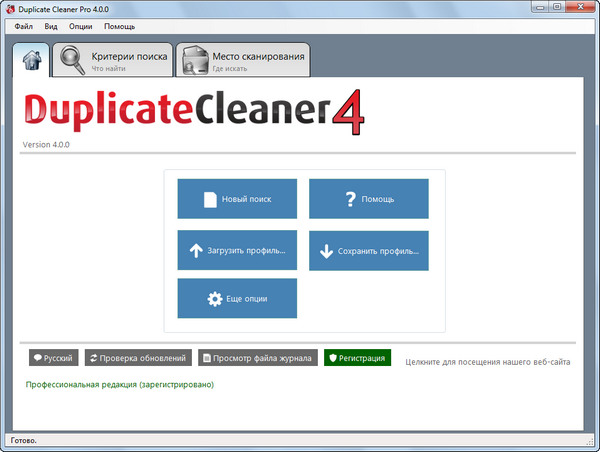Click the up arrow load icon
Viewport: 600px width, 452px height.
pos(196,250)
